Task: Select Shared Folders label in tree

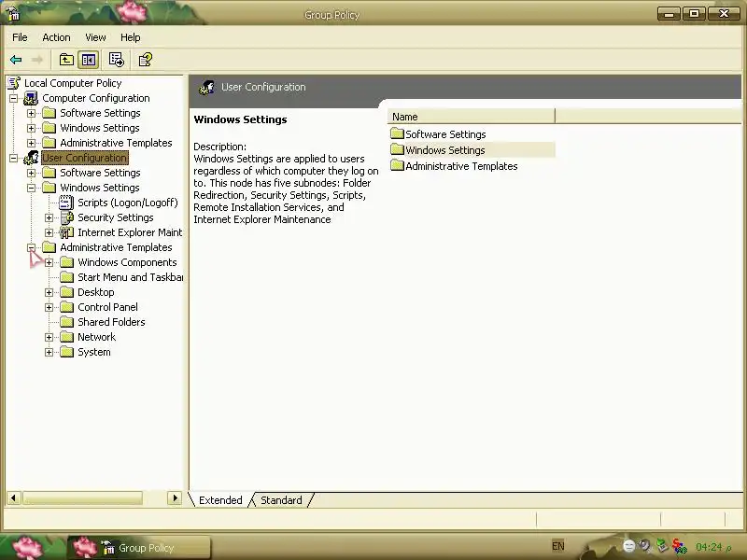Action: point(111,322)
